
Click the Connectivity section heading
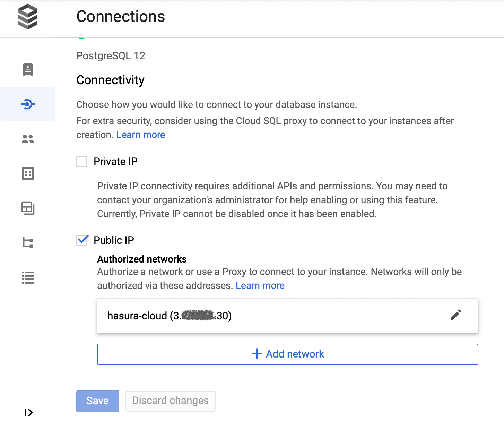coord(110,80)
